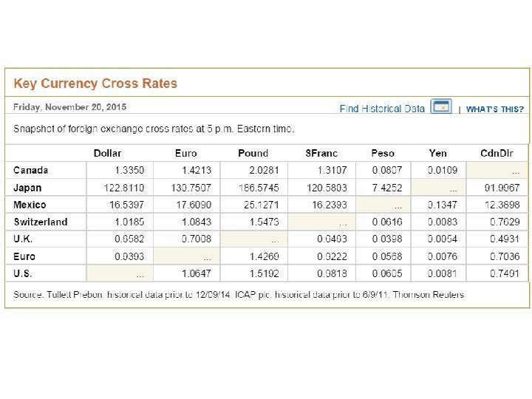Select the Euro column header
This screenshot has width=532, height=399.
click(x=185, y=153)
